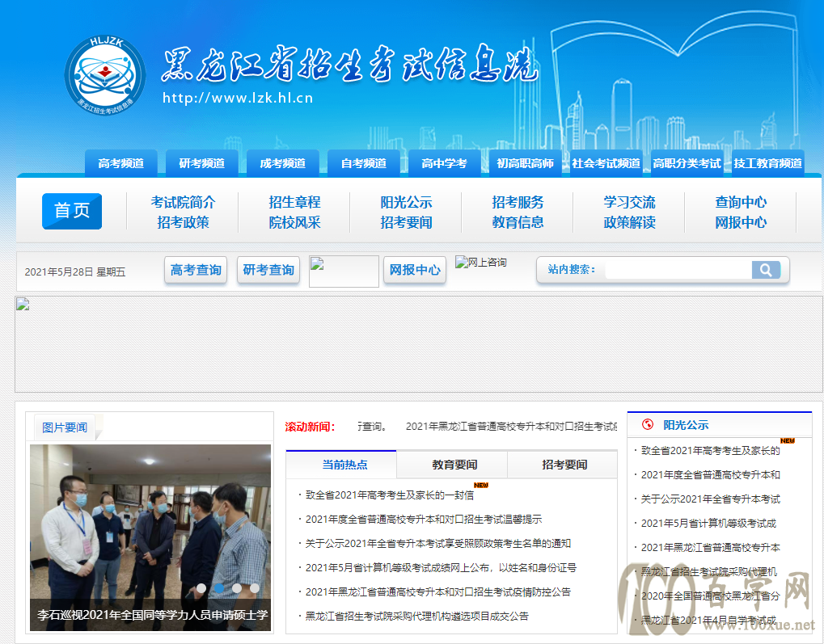This screenshot has height=644, width=824.
Task: Open the 成考频道 channel tab
Action: coord(283,163)
